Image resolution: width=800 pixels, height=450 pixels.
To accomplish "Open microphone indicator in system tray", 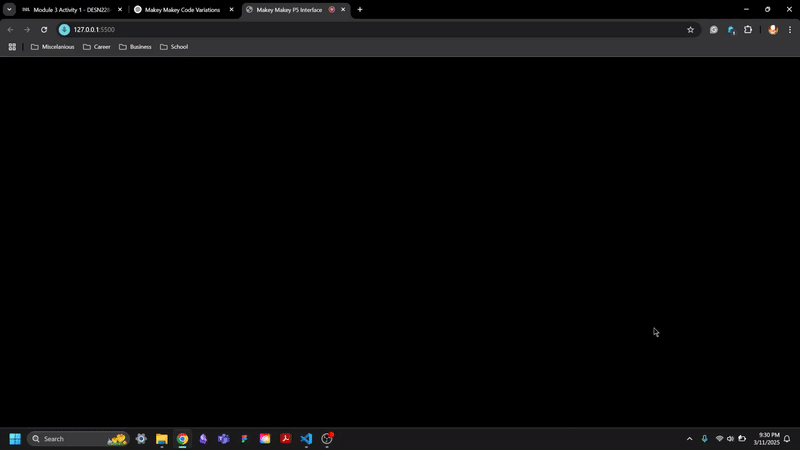I will point(705,439).
